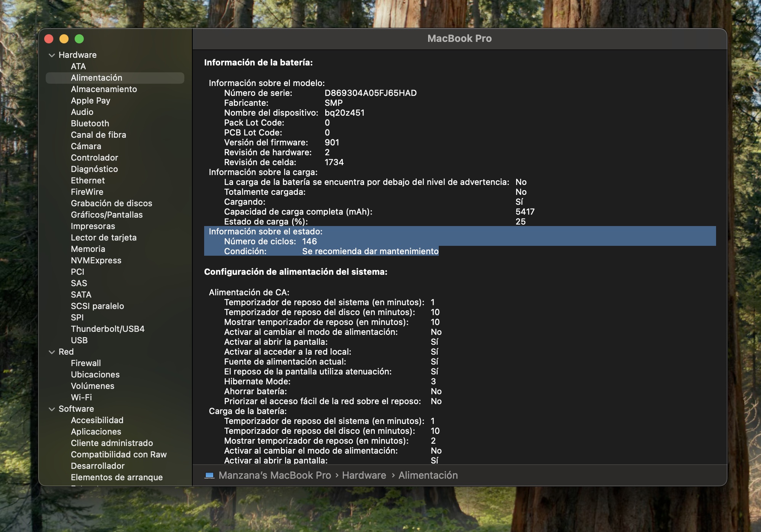Collapse the Software section chevron
761x532 pixels.
(52, 409)
